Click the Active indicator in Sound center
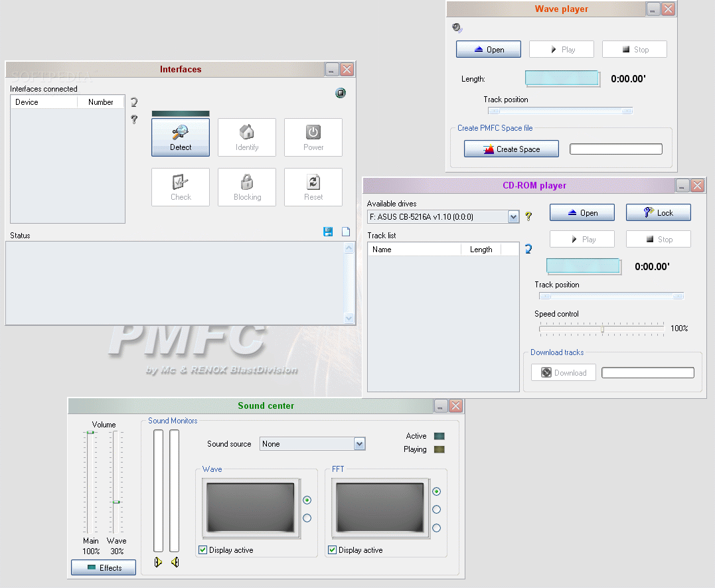 click(x=439, y=436)
